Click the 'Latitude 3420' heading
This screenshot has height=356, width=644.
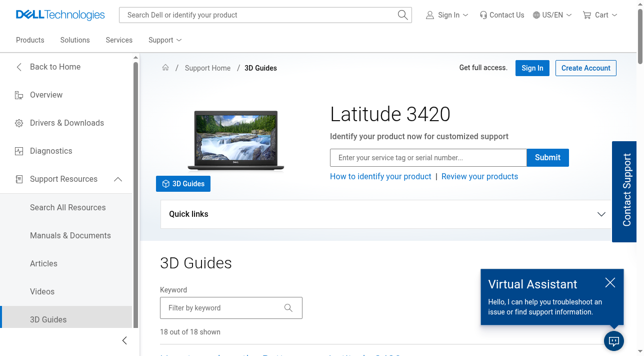(390, 114)
